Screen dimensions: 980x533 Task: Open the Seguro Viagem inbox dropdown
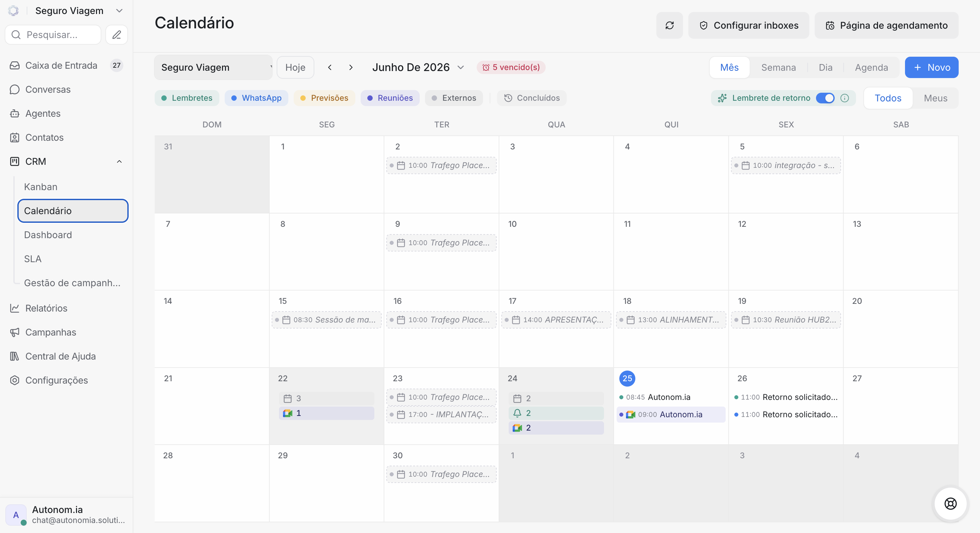213,67
